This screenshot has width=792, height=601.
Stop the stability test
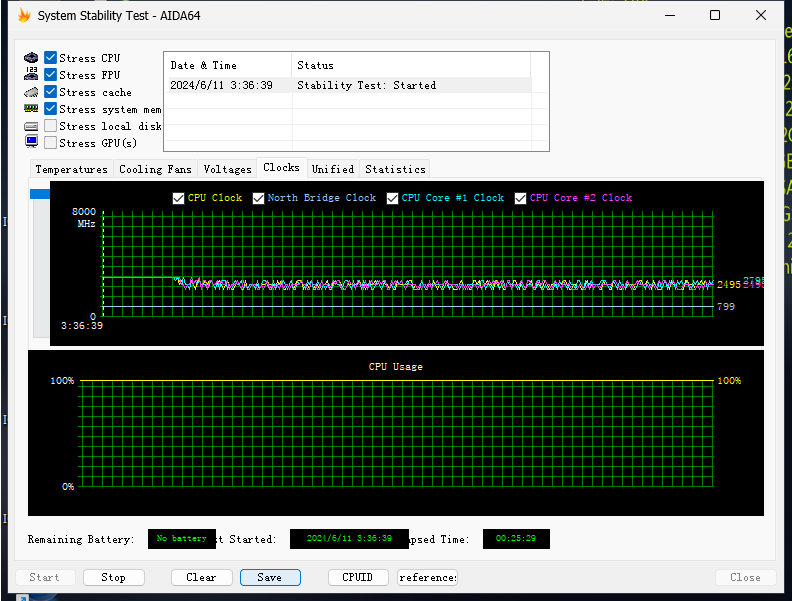(114, 577)
